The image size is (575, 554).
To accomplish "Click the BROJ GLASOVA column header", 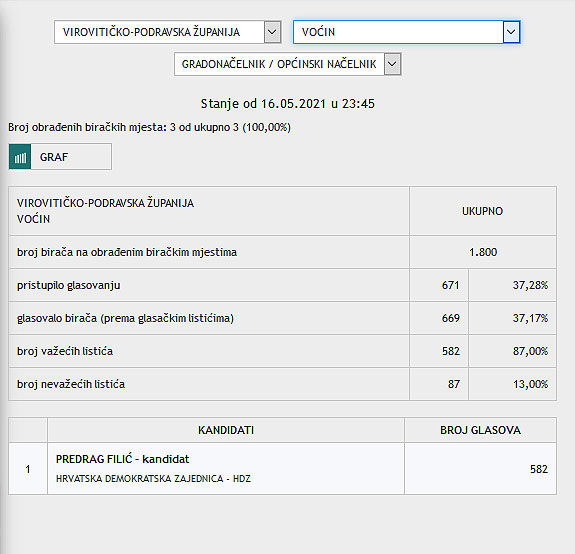I will click(x=480, y=430).
